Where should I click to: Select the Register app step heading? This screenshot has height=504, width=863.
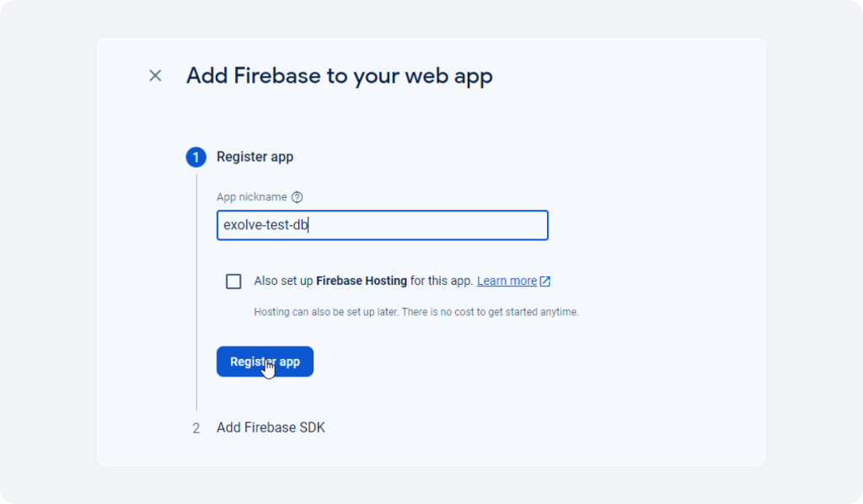pyautogui.click(x=255, y=157)
